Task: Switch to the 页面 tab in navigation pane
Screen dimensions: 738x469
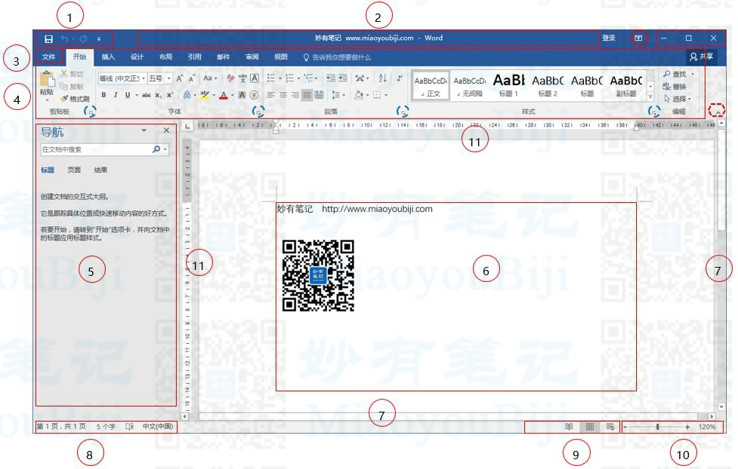Action: pyautogui.click(x=74, y=171)
